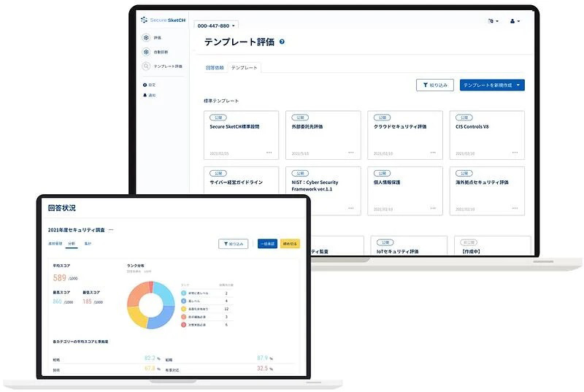Click the Secure SketCH logo icon

tap(144, 20)
